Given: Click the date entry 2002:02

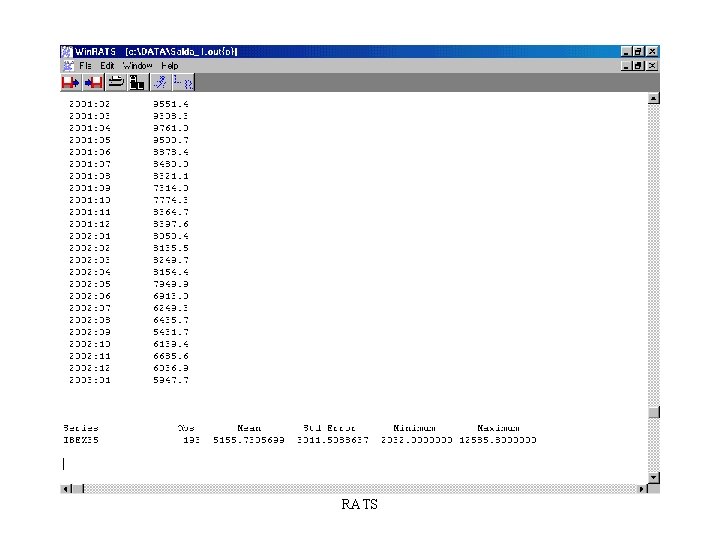Looking at the screenshot, I should point(90,248).
